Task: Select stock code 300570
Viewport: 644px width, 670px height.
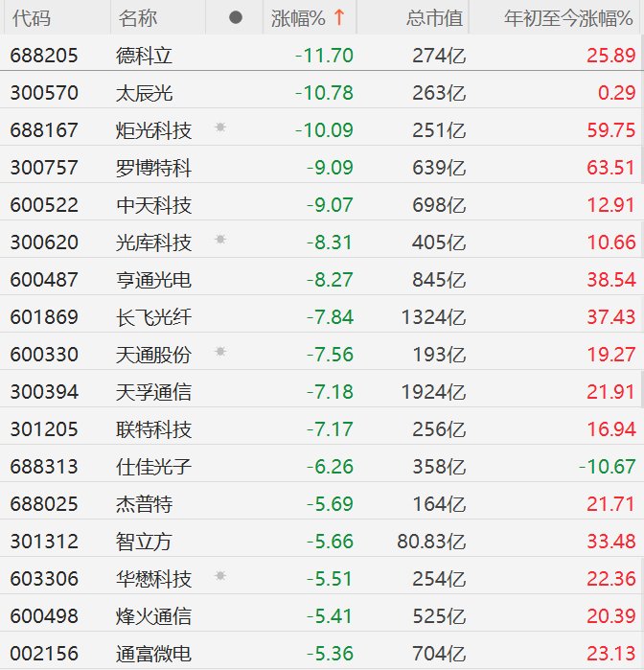Action: click(44, 93)
